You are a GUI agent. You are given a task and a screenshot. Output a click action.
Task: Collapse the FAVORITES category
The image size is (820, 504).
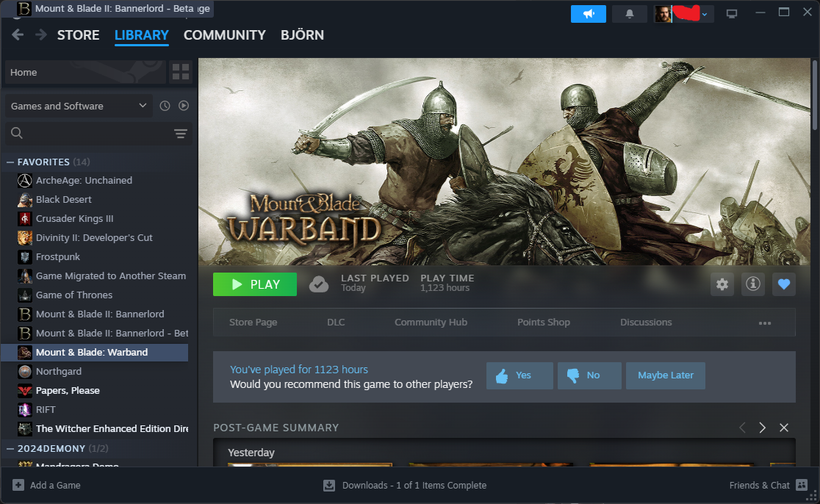point(10,162)
